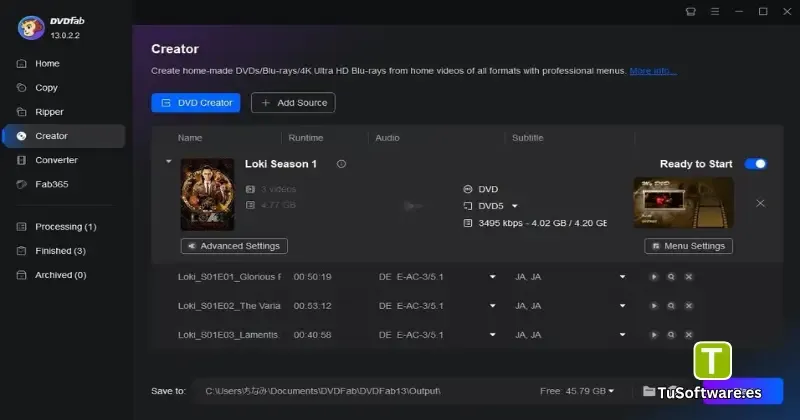Open the Converter module
Screen dimensions: 800x420
pos(56,160)
